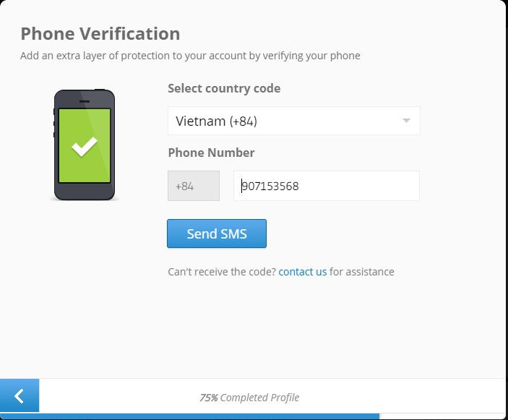The image size is (508, 420).
Task: Send the SMS verification code
Action: coord(217,233)
